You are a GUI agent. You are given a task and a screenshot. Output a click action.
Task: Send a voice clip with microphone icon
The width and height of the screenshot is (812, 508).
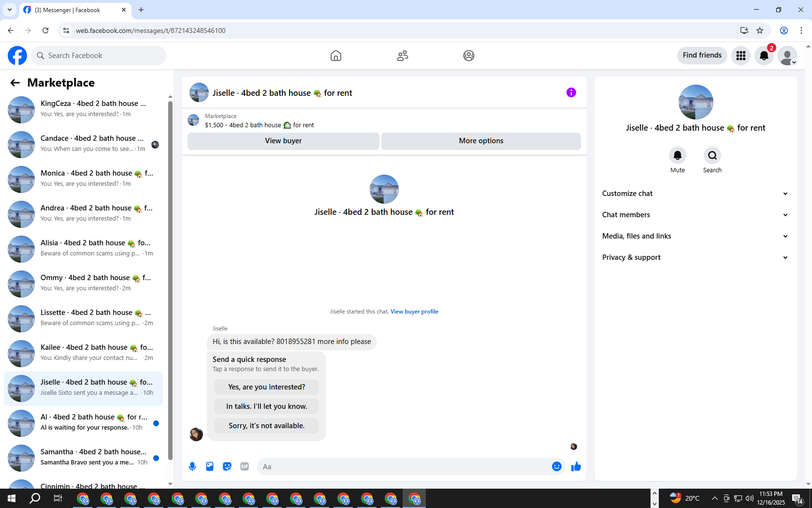(192, 466)
